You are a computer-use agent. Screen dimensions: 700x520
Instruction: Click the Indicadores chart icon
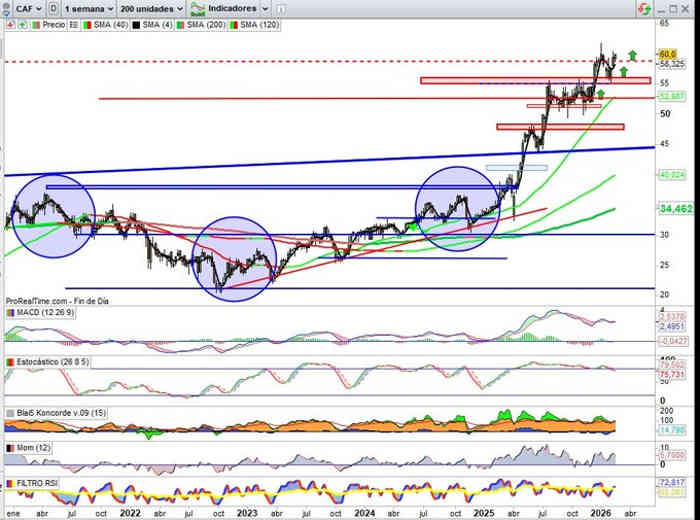click(x=197, y=7)
